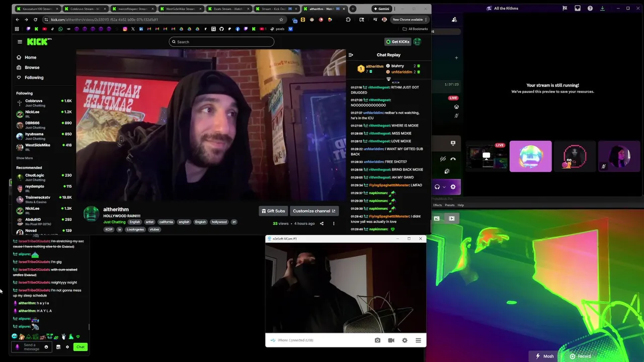The width and height of the screenshot is (644, 362).
Task: Open Trainwreckstv recommended channel
Action: click(44, 199)
